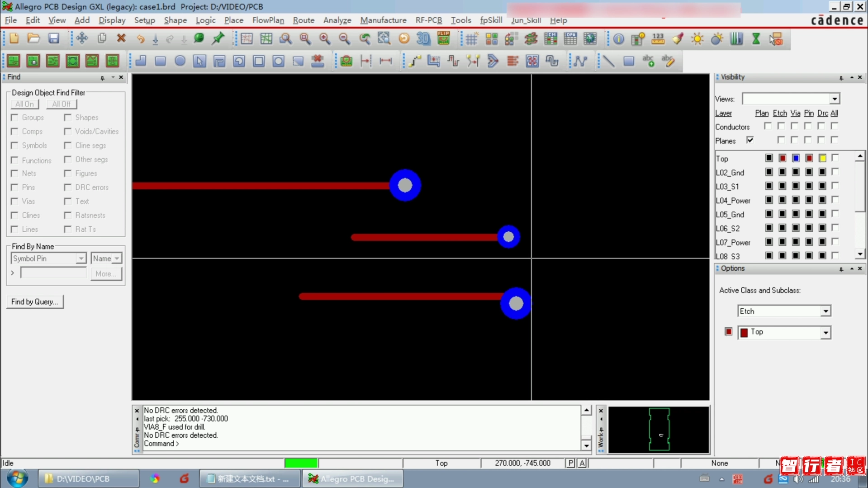This screenshot has height=488, width=868.
Task: Click the world view thumbnail window
Action: 659,430
